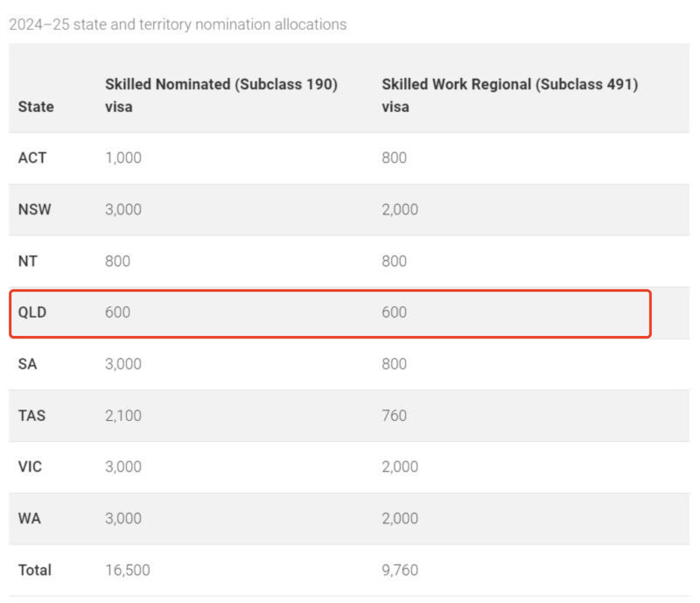Click QLD Subclass 491 value 600
This screenshot has height=603, width=700.
click(x=394, y=312)
